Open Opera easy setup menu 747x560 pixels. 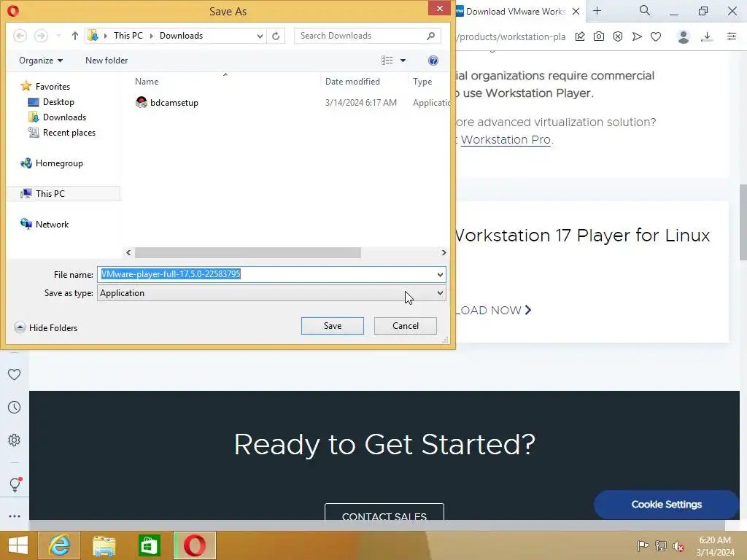pyautogui.click(x=732, y=36)
